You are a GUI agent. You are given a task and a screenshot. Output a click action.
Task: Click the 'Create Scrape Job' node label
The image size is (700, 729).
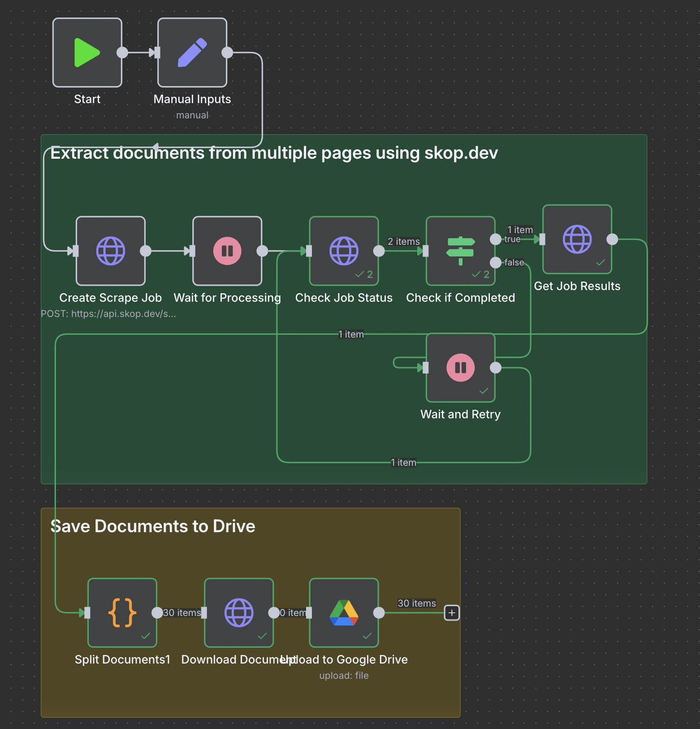pos(111,298)
